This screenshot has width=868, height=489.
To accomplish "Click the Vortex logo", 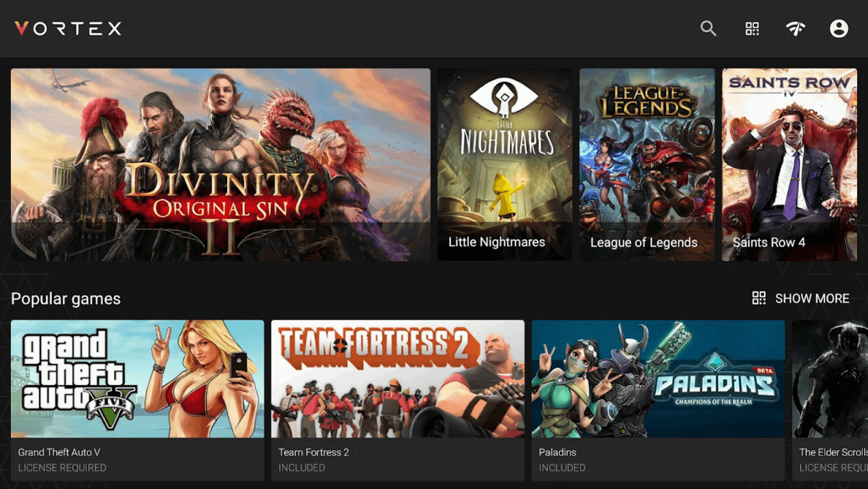I will tap(68, 29).
